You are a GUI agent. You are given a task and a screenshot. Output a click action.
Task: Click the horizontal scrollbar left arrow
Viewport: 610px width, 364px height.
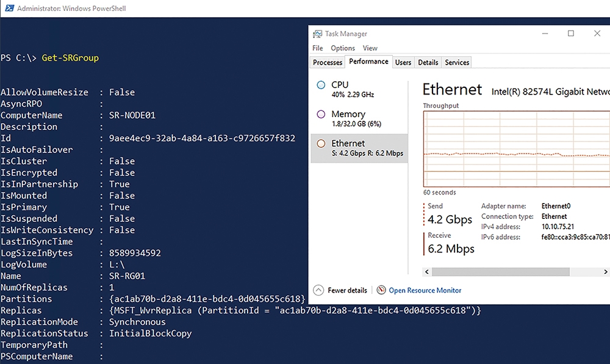(427, 271)
